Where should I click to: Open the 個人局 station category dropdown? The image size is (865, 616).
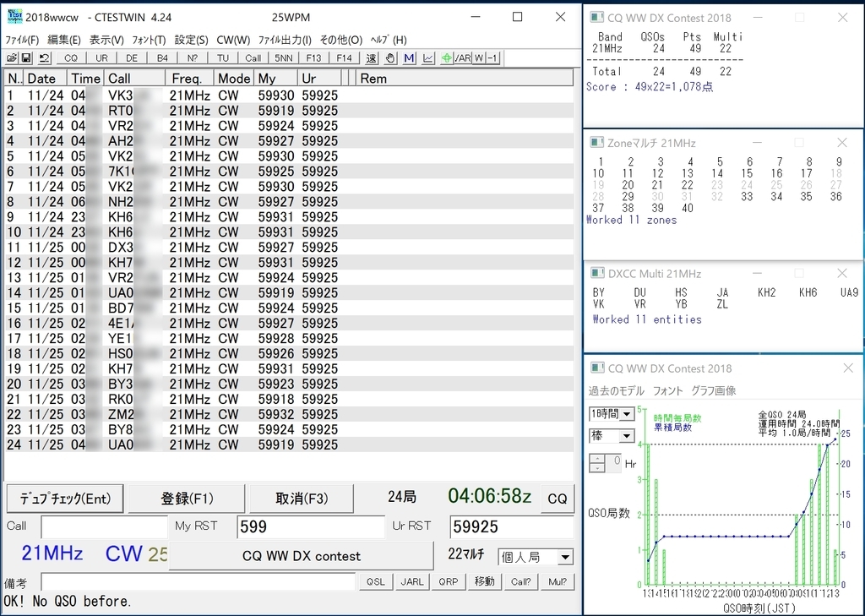[566, 556]
